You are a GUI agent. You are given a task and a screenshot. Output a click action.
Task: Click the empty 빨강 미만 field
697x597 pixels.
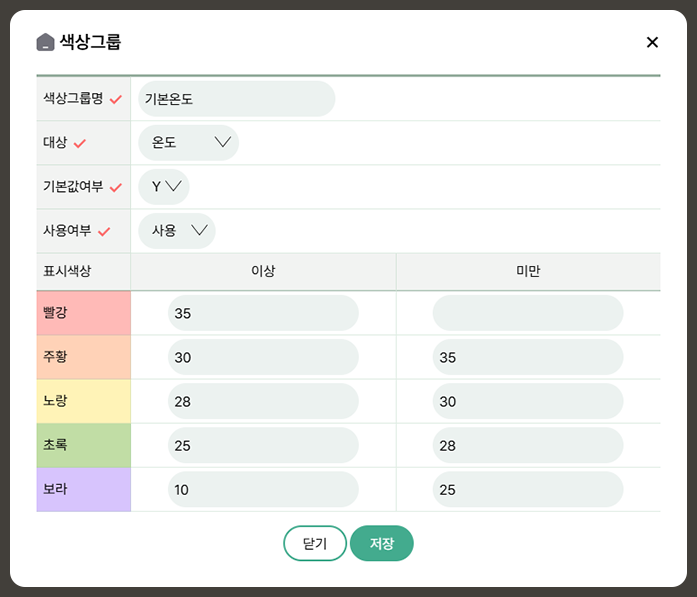coord(527,313)
